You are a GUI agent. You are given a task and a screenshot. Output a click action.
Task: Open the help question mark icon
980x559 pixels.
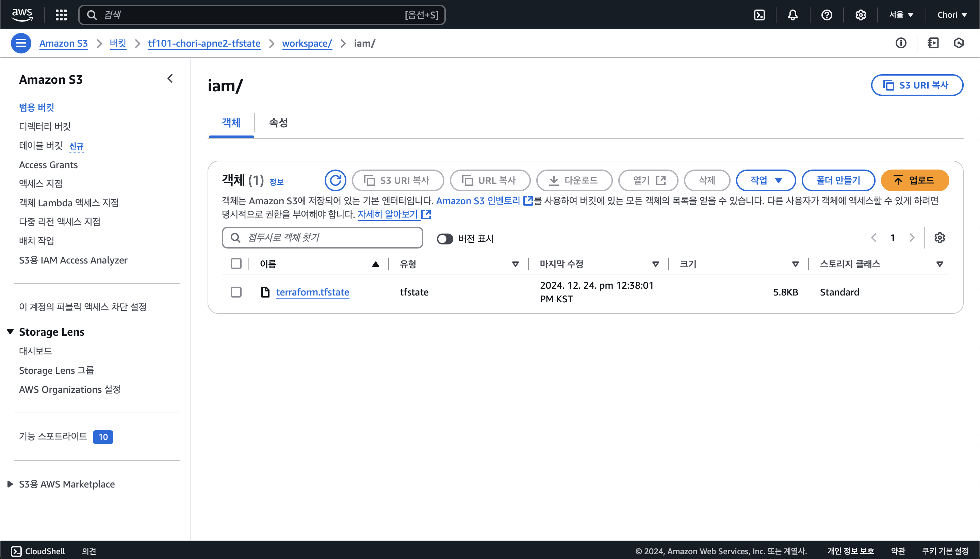click(827, 15)
